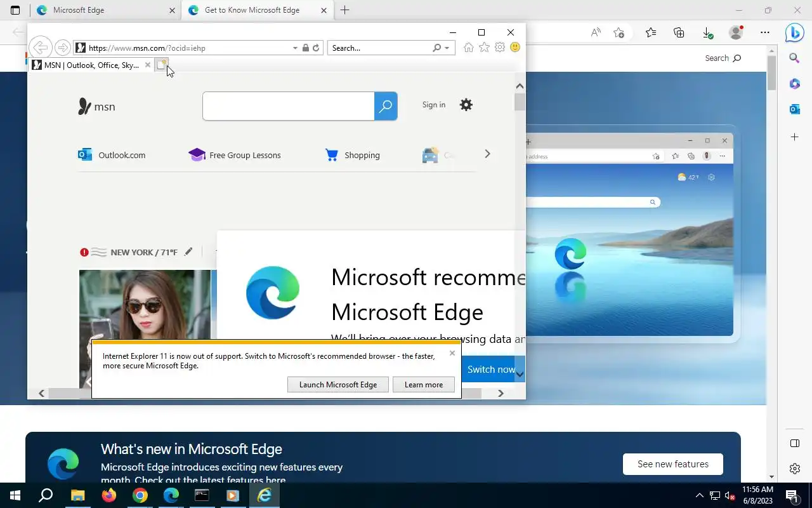Click the blue MSN search button
This screenshot has height=508, width=812.
point(386,106)
